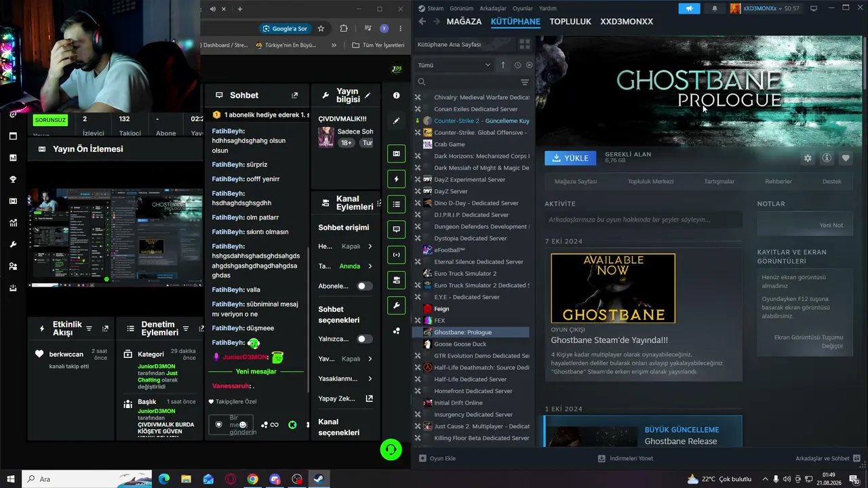The width and height of the screenshot is (868, 488).
Task: Open File Explorer from the taskbar
Action: click(186, 479)
